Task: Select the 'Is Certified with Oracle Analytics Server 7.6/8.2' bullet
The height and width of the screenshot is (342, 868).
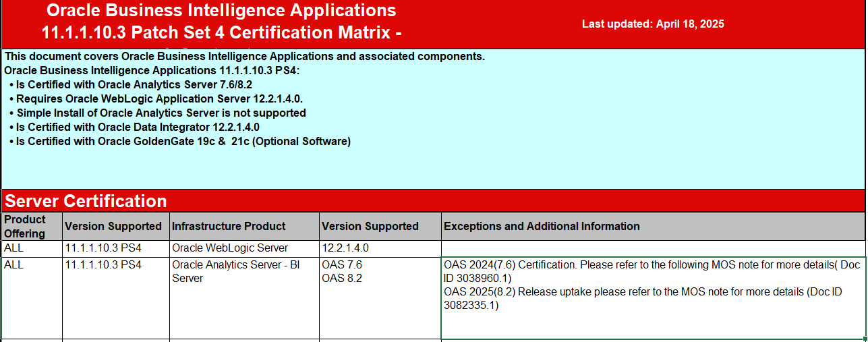Action: coord(132,84)
